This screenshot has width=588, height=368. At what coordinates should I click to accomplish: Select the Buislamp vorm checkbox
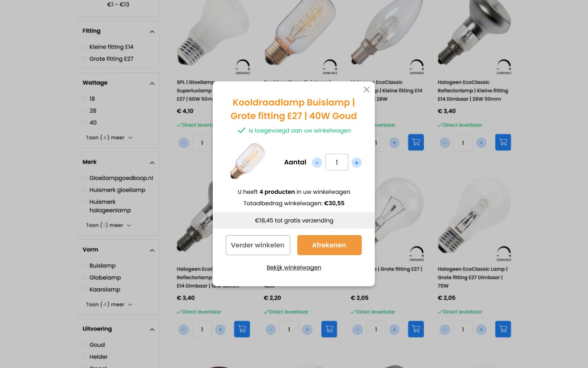[85, 266]
